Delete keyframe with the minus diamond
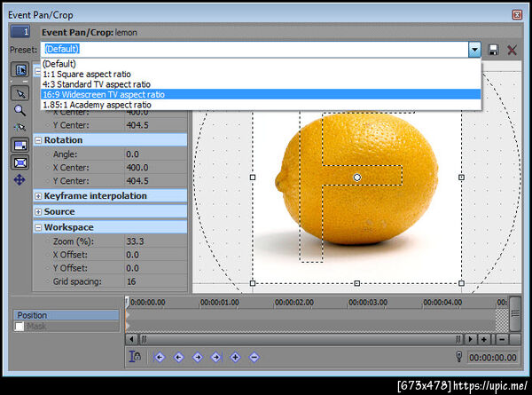The height and width of the screenshot is (395, 532). click(254, 357)
